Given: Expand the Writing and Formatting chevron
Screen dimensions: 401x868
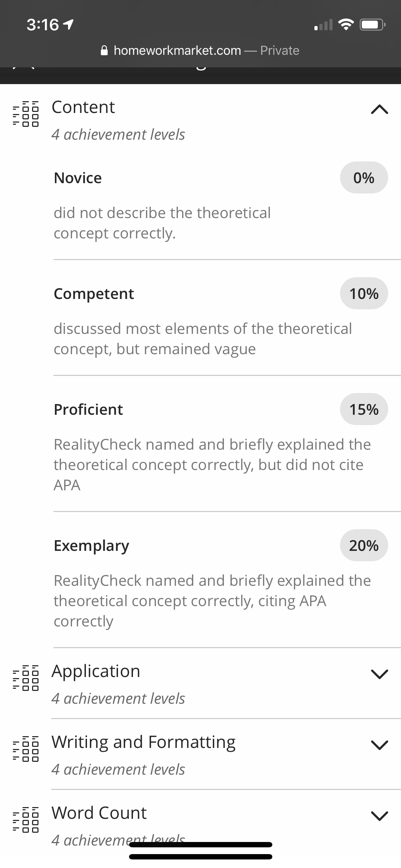Looking at the screenshot, I should pos(379,744).
